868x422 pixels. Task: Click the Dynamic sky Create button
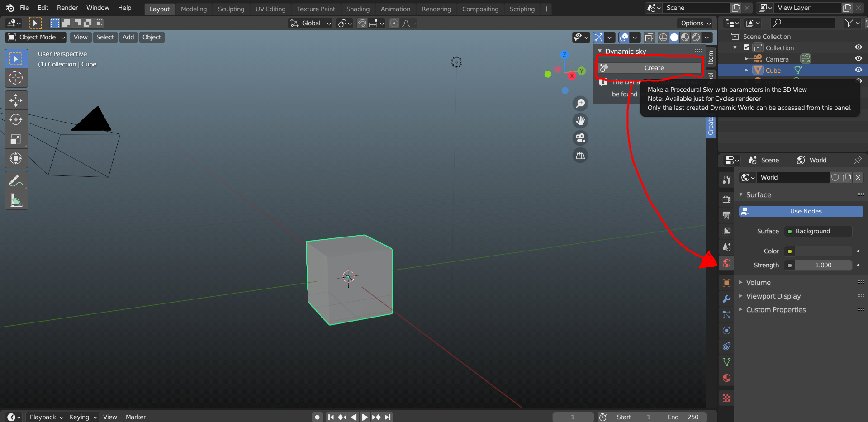650,68
